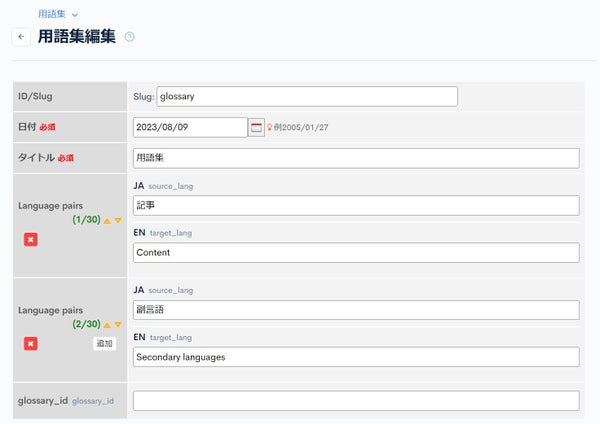This screenshot has height=424, width=600.
Task: Expand the 用語集 breadcrumb dropdown chevron
Action: click(x=75, y=15)
